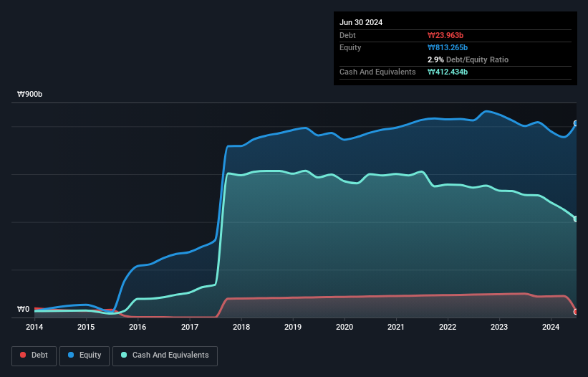The width and height of the screenshot is (588, 377).
Task: Click the 2.9% Debt/Equity Ratio text
Action: tap(468, 59)
